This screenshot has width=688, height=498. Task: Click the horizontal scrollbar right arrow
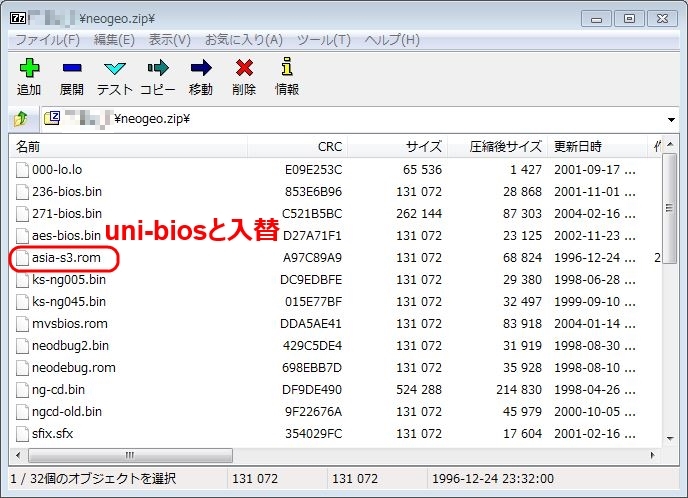point(652,455)
